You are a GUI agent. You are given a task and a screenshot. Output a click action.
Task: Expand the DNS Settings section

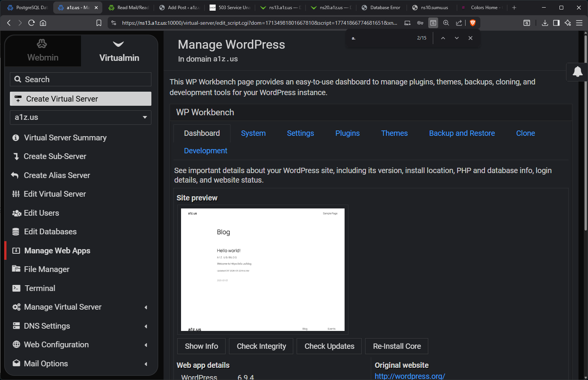(x=47, y=326)
